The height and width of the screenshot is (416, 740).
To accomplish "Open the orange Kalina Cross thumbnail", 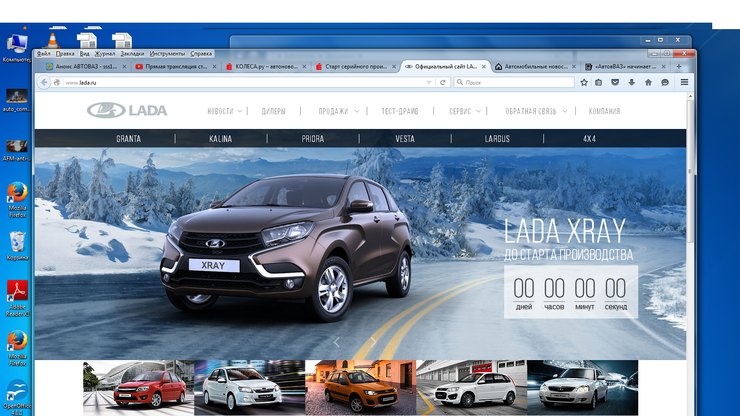I will point(361,388).
